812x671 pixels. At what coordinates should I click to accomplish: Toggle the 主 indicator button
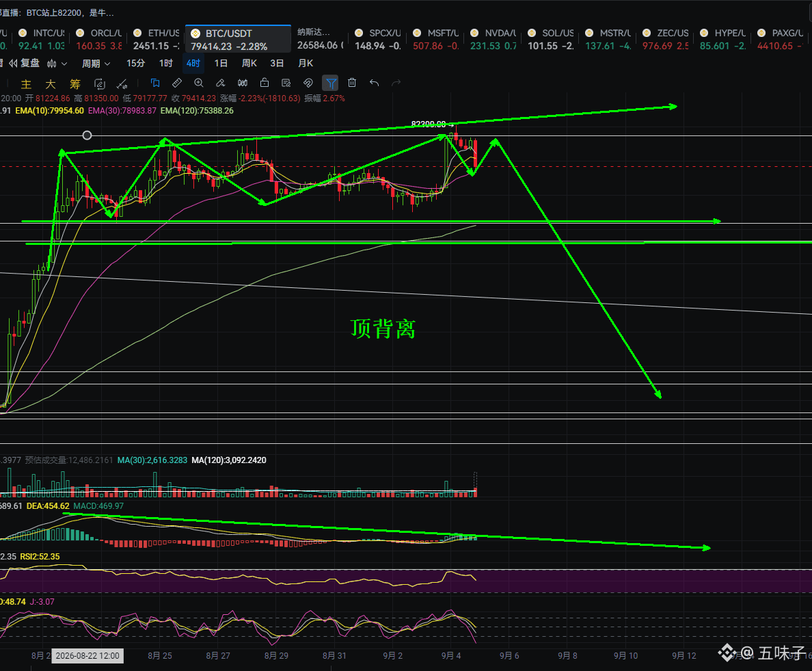point(26,84)
